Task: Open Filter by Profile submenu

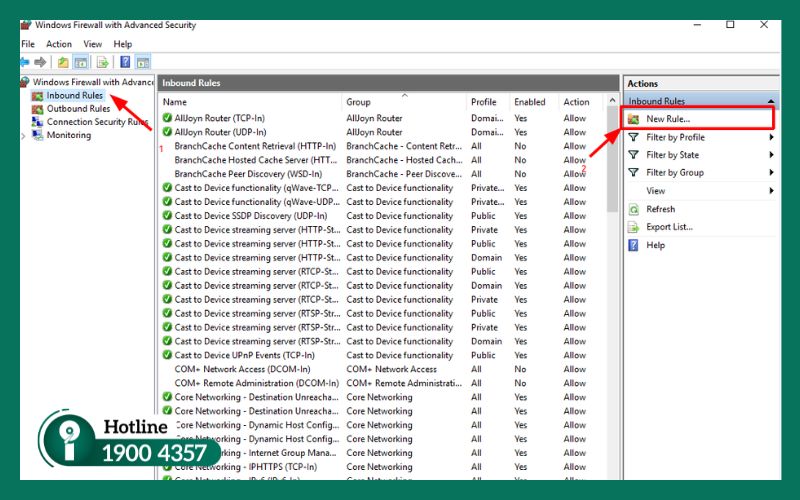Action: pyautogui.click(x=675, y=137)
